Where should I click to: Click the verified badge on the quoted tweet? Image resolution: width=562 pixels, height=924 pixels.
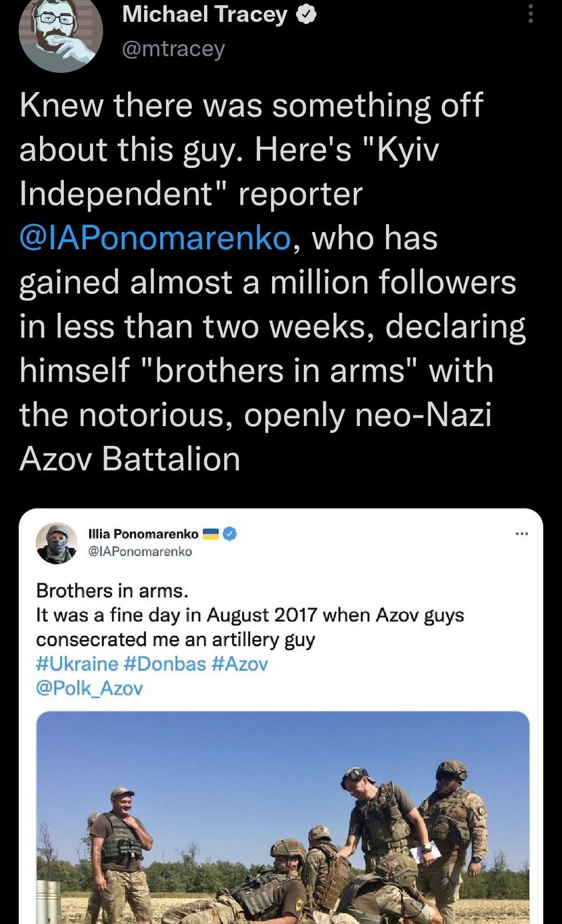pos(230,533)
